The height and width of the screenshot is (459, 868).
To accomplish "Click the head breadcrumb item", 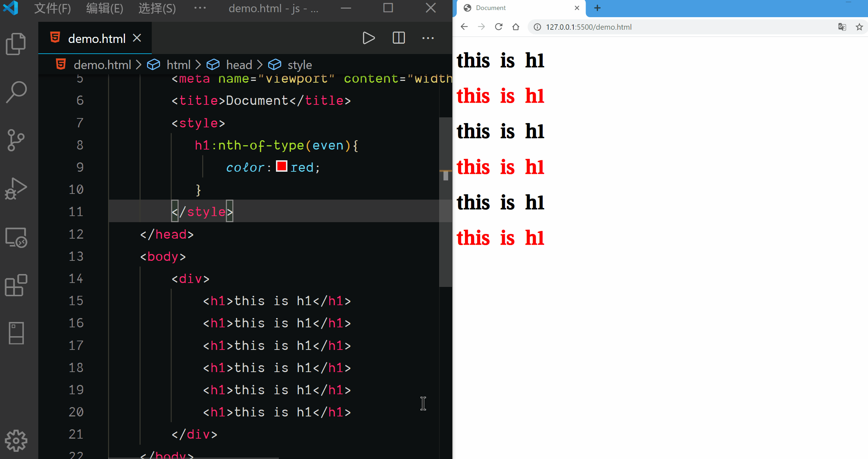I will click(239, 65).
